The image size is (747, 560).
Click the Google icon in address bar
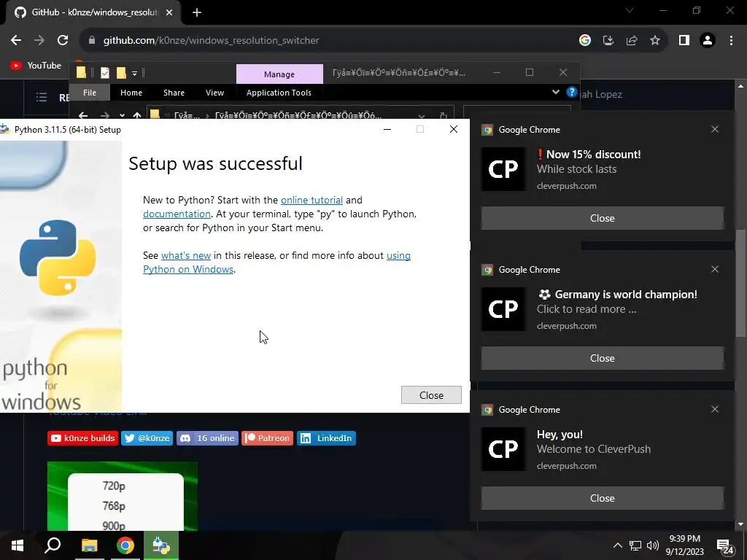click(585, 41)
